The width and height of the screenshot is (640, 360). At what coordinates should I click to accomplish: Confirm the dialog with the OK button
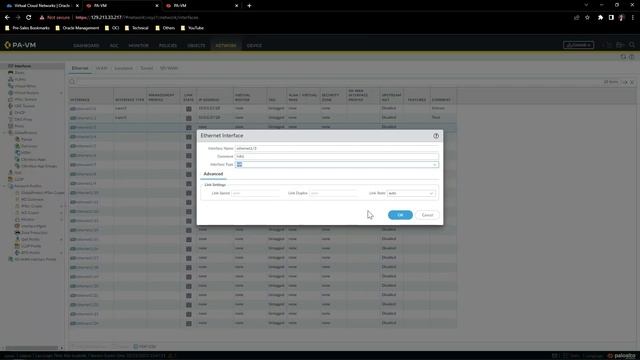pos(400,215)
